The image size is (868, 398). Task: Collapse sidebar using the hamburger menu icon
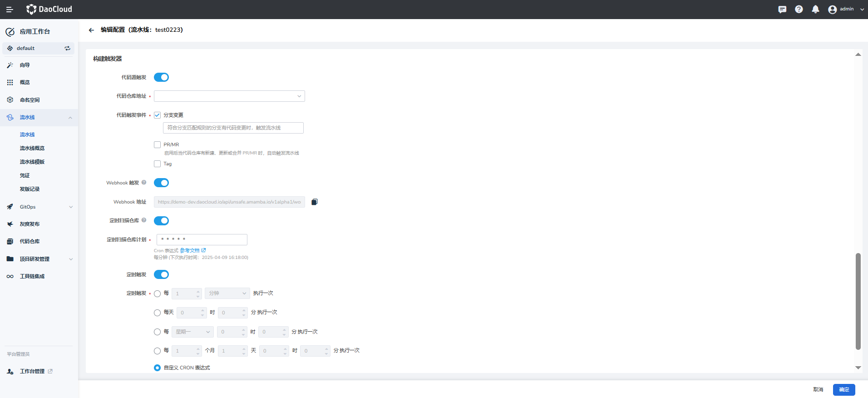click(10, 10)
